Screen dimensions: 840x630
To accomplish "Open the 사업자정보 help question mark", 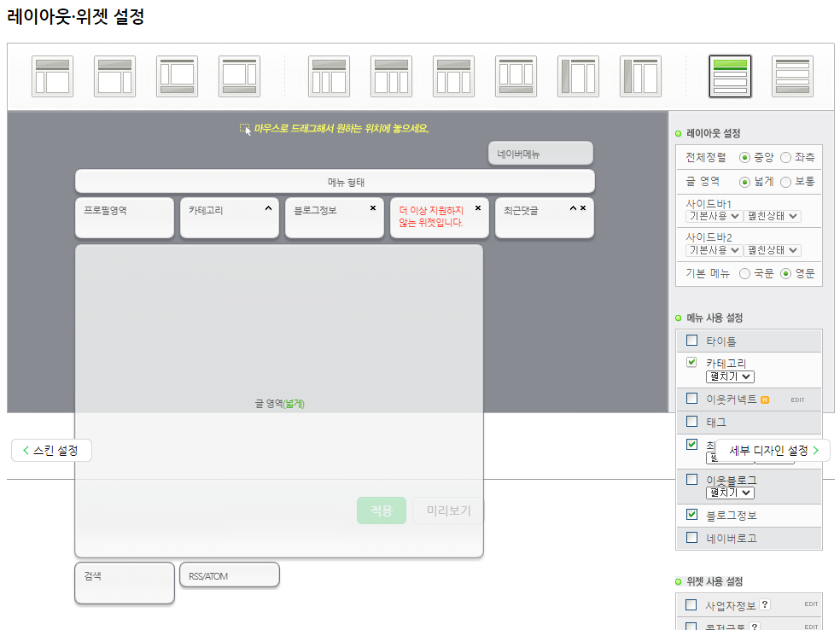I will tap(765, 604).
